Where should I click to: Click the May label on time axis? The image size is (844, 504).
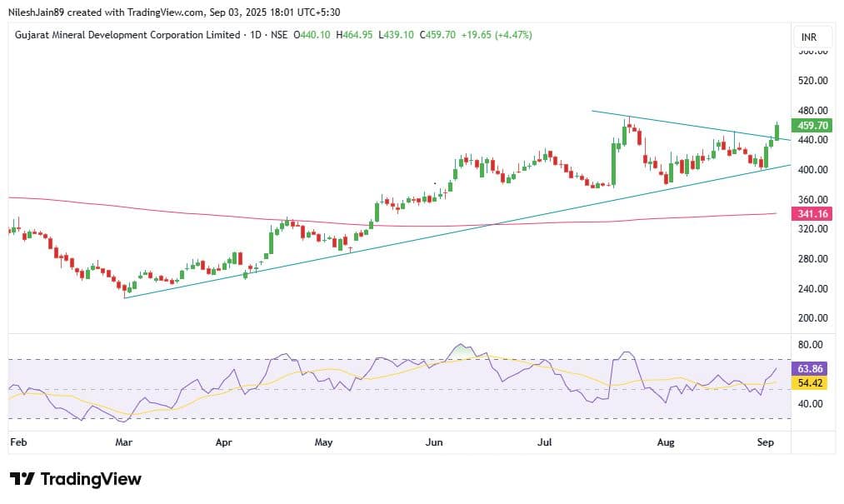pos(323,442)
